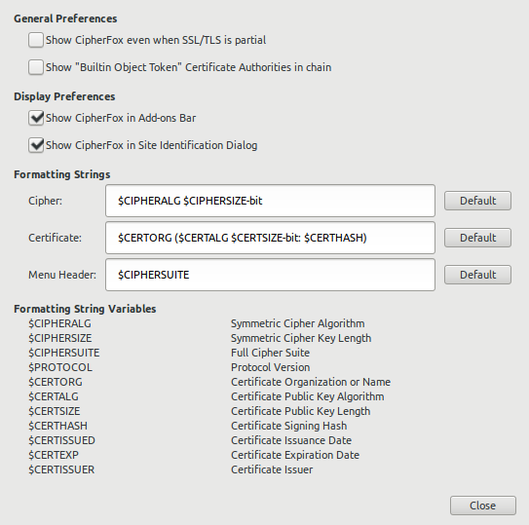Click the Symmetric Cipher Key Length description
The height and width of the screenshot is (525, 529).
coord(301,338)
